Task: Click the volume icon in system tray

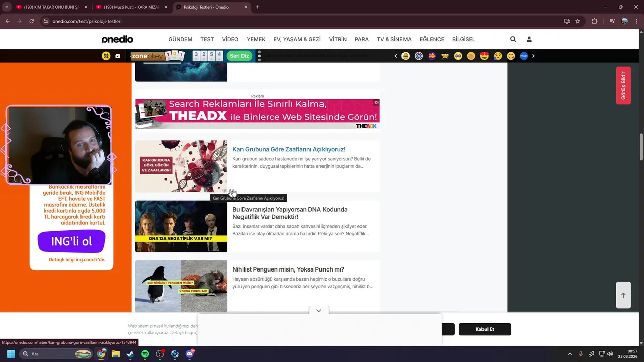Action: [610, 354]
